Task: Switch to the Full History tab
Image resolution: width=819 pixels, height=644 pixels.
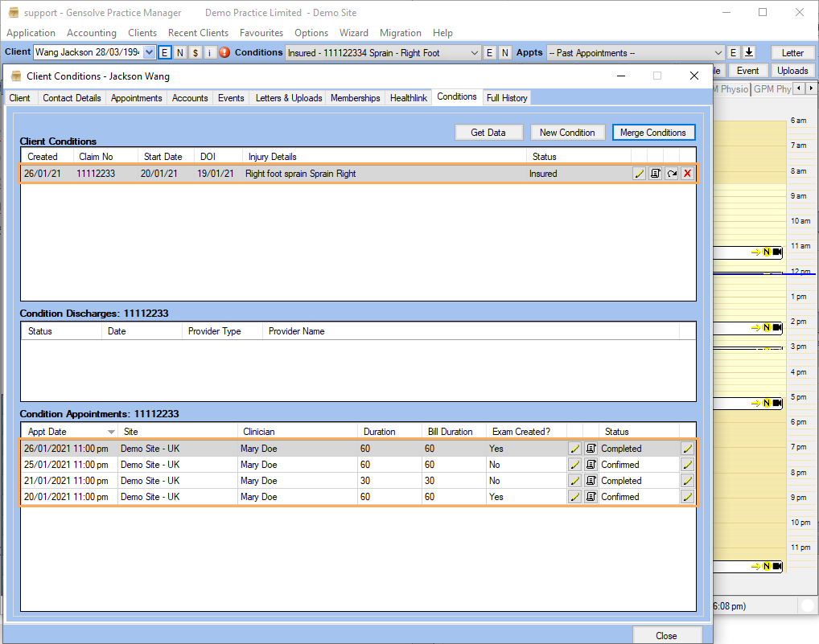Action: (507, 98)
